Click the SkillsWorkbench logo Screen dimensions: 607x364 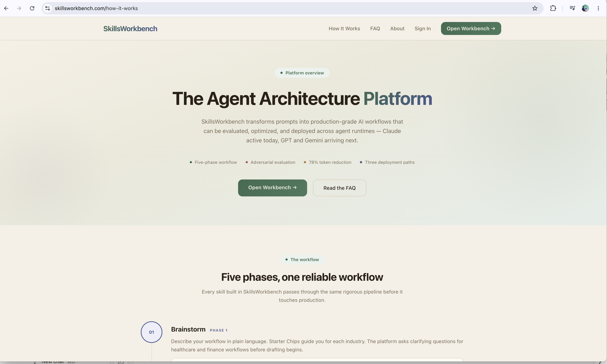pyautogui.click(x=130, y=29)
